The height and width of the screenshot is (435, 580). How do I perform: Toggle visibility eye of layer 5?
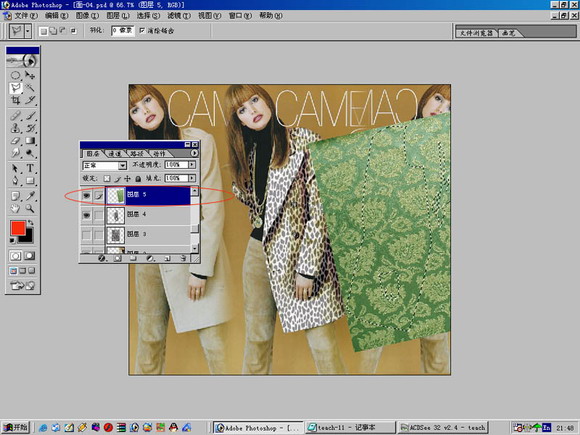[x=87, y=195]
